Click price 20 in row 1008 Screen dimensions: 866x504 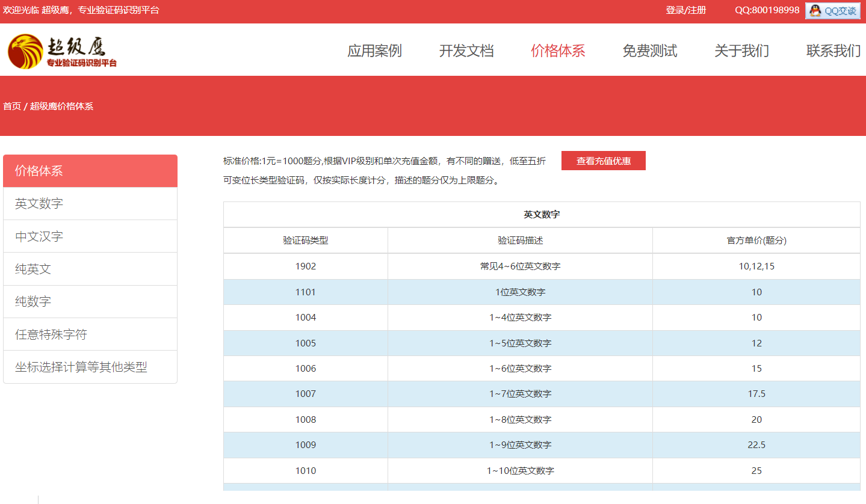[756, 420]
